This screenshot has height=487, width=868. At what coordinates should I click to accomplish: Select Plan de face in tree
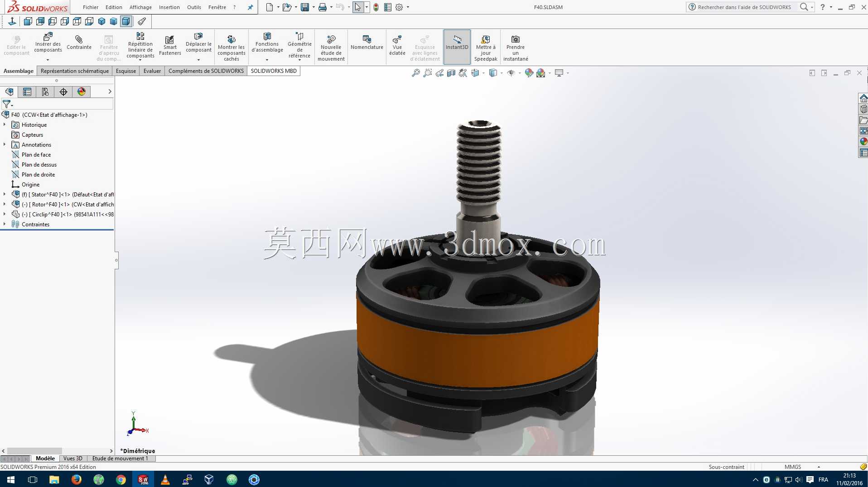pyautogui.click(x=36, y=155)
